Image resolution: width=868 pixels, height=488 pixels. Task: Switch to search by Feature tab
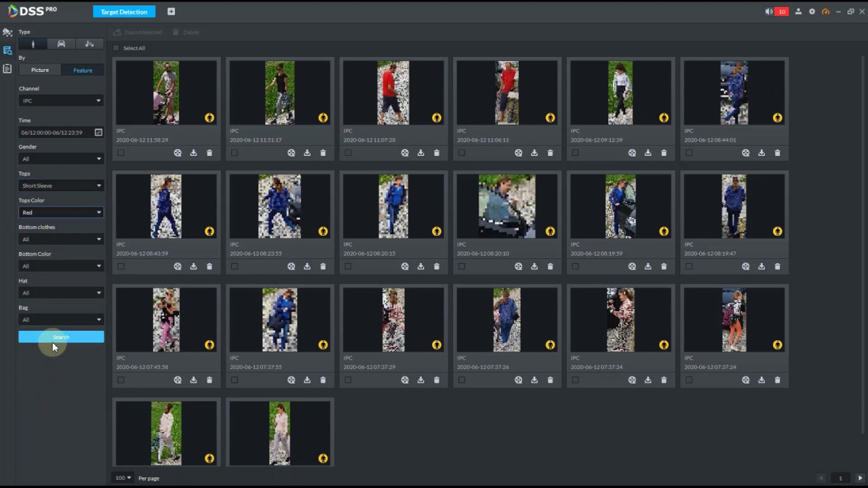click(x=83, y=70)
